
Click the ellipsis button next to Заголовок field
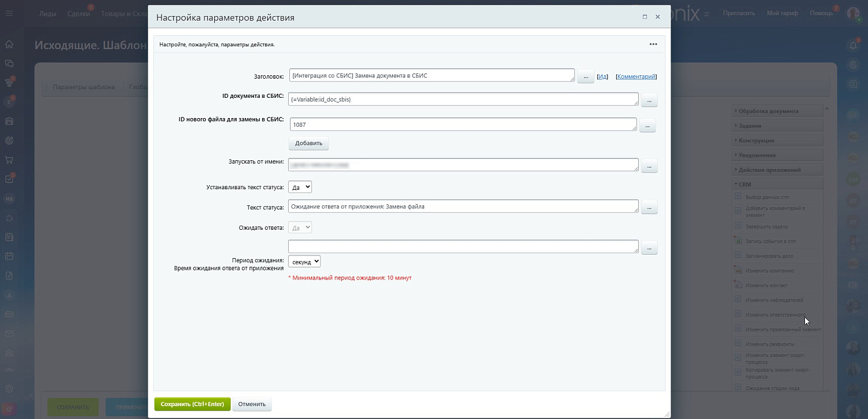pyautogui.click(x=586, y=76)
